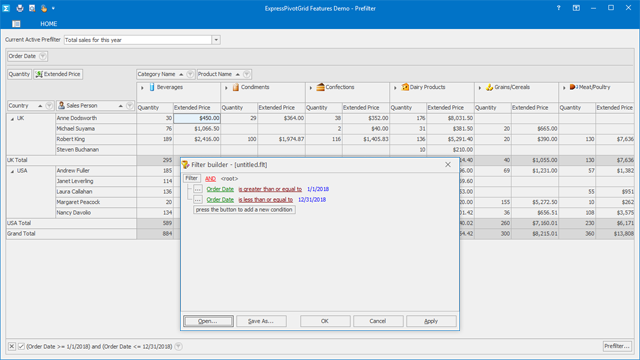Click the Filter root menu button
640x360 pixels.
191,178
